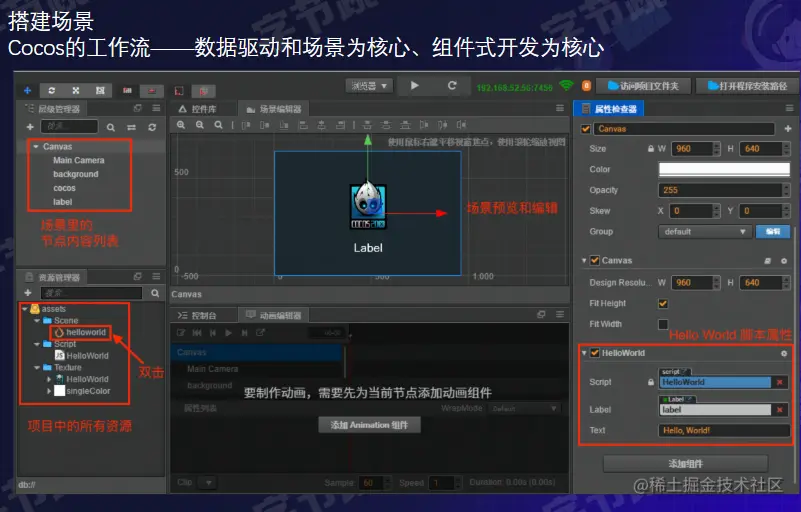The image size is (801, 512).
Task: Click the blue edit group button
Action: coord(773,231)
